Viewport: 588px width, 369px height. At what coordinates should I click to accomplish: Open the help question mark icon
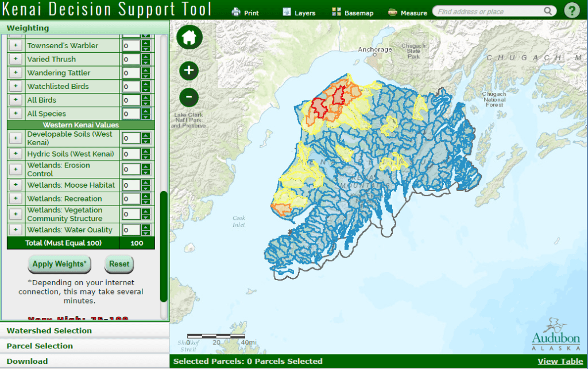571,10
